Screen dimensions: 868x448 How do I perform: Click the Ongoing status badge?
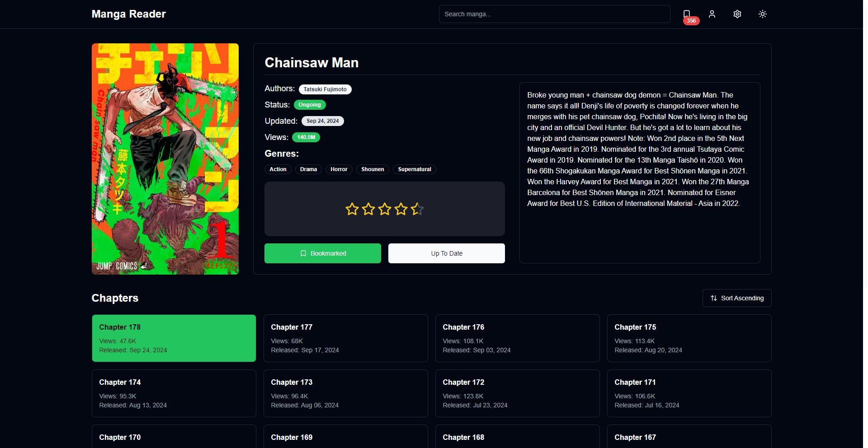[310, 105]
